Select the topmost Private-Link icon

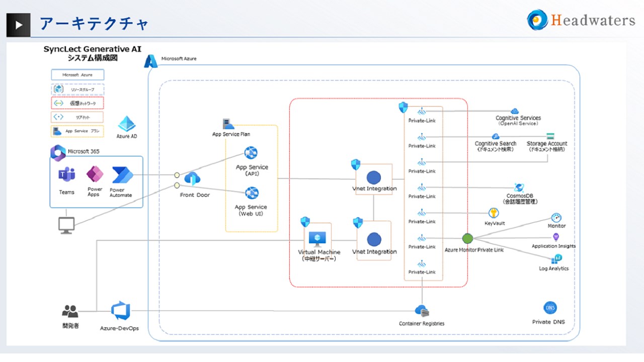coord(422,111)
